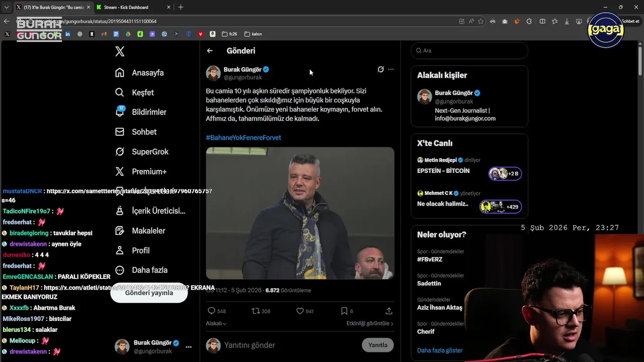
Task: Click the share icon on the post
Action: (389, 311)
